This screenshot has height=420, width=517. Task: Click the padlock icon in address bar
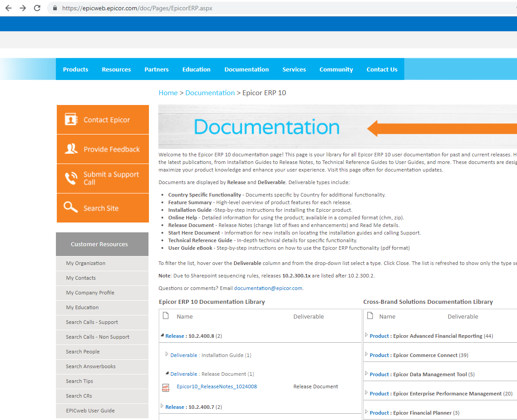(55, 8)
